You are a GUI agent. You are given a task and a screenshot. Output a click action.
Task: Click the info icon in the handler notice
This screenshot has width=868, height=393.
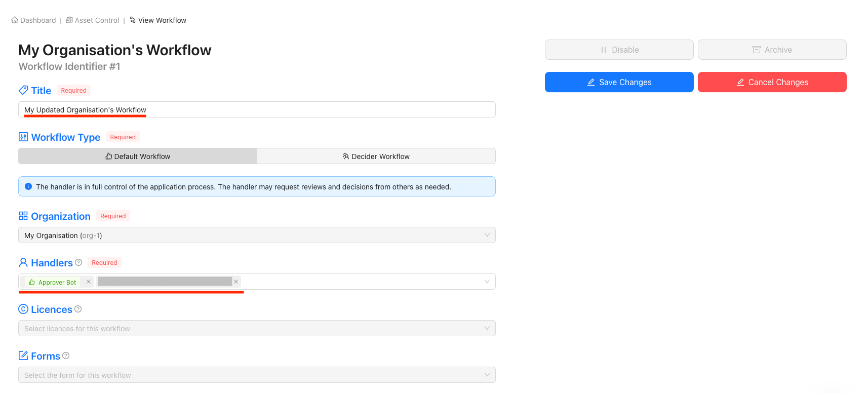[x=28, y=186]
